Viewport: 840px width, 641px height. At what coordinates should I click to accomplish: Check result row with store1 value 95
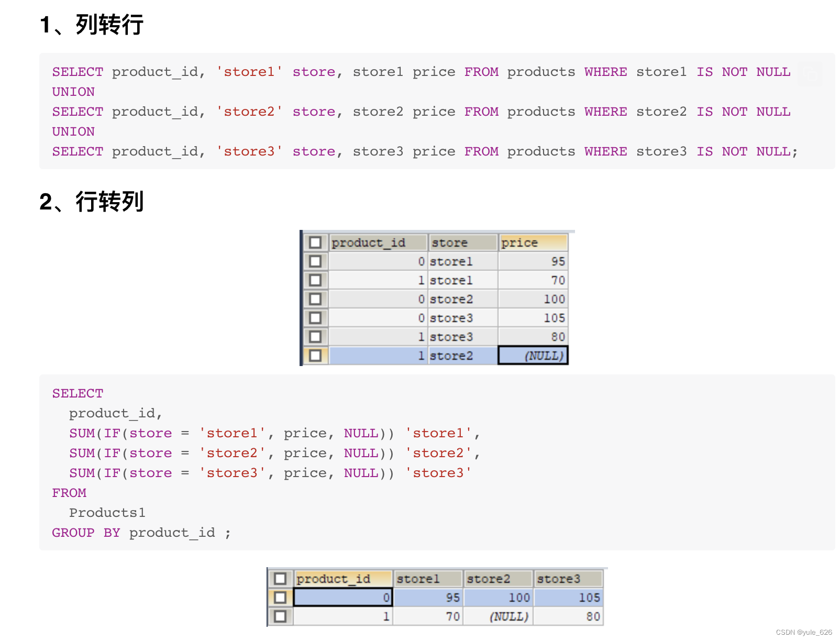tap(280, 598)
